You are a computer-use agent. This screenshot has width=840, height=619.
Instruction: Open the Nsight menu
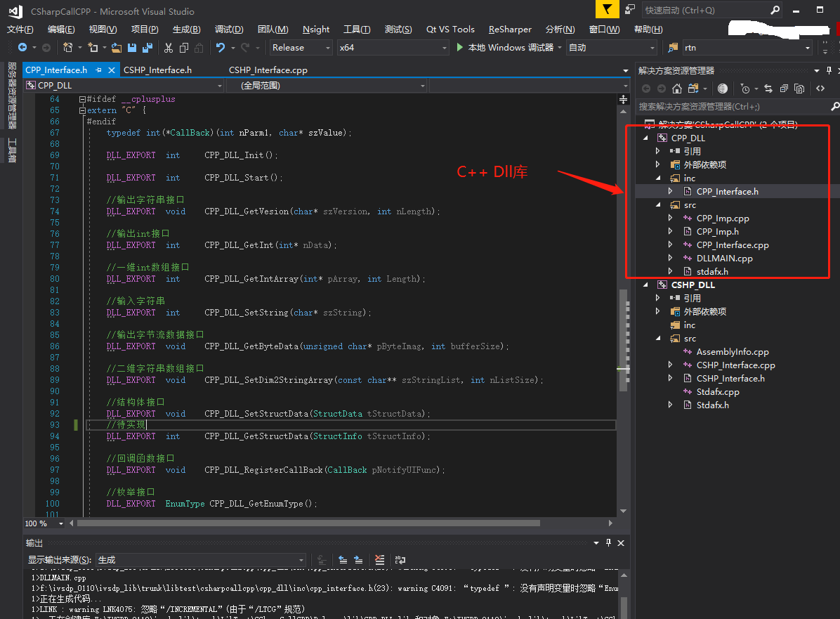(315, 29)
